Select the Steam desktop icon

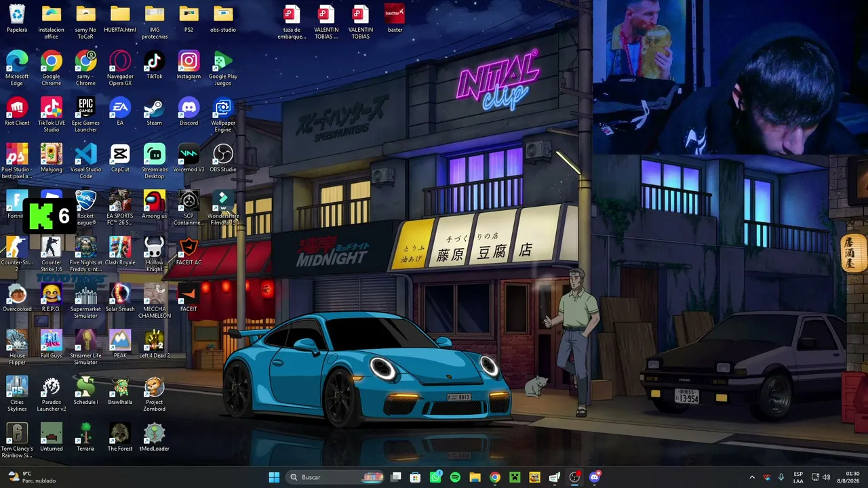[x=155, y=112]
